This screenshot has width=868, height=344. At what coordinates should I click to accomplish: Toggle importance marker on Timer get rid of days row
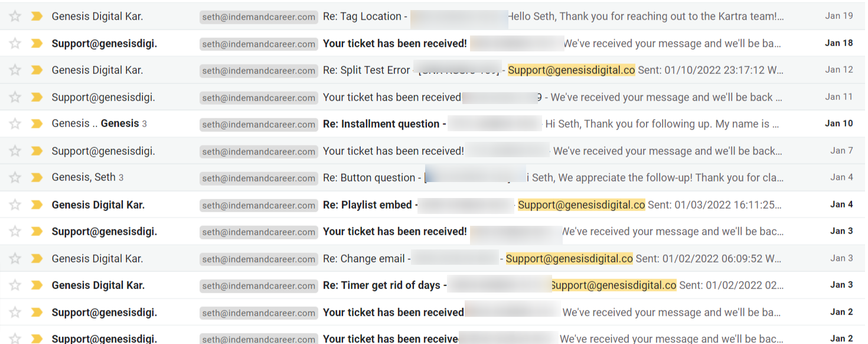click(37, 285)
